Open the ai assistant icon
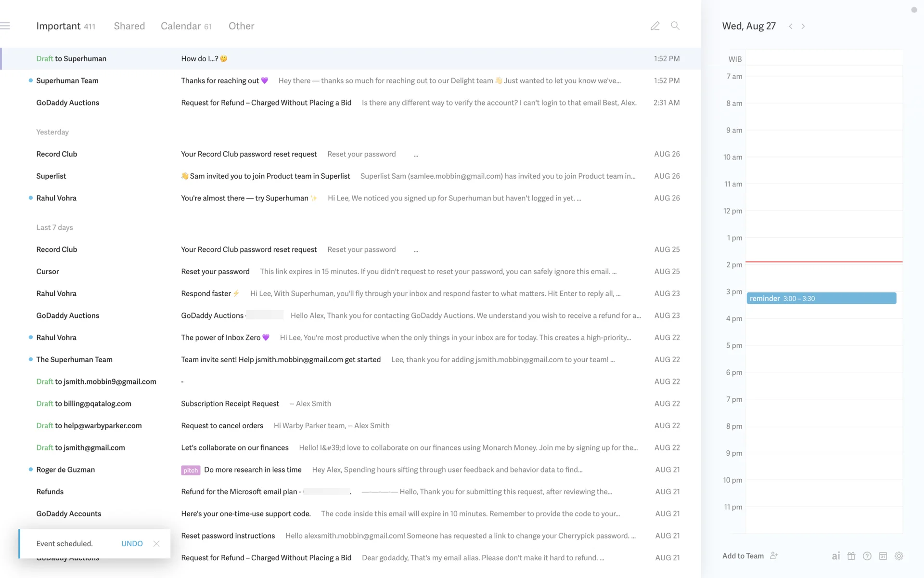The height and width of the screenshot is (578, 924). click(x=836, y=556)
